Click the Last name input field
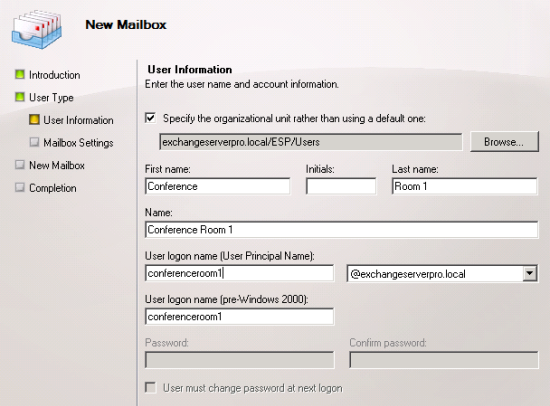The height and width of the screenshot is (406, 550). coord(464,186)
